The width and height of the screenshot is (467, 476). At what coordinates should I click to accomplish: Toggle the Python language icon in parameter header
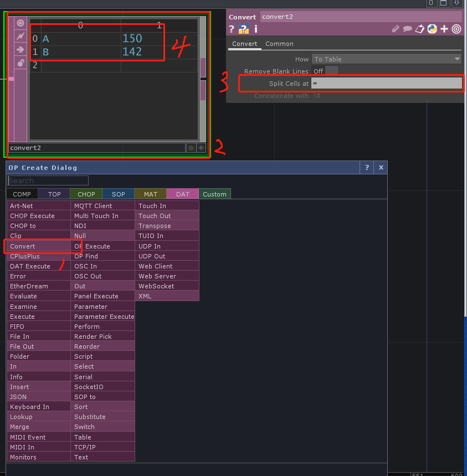pyautogui.click(x=432, y=29)
